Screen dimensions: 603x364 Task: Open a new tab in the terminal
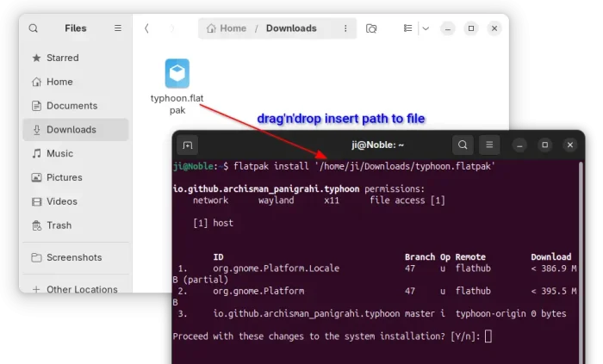(x=188, y=145)
